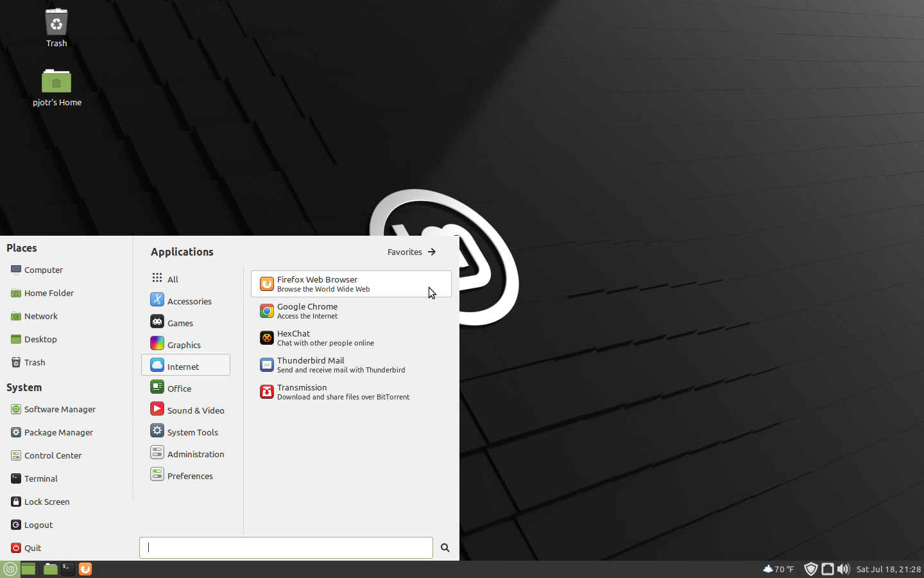924x578 pixels.
Task: Click the Firefox icon in the taskbar
Action: click(85, 569)
